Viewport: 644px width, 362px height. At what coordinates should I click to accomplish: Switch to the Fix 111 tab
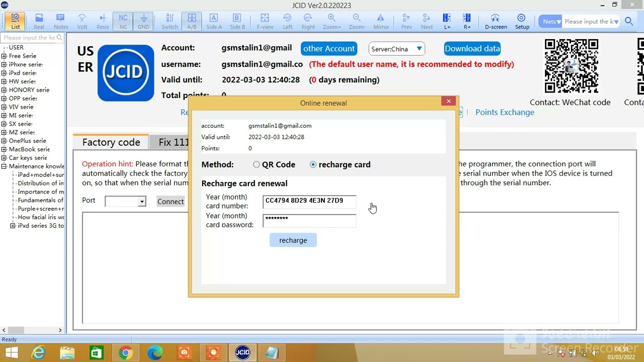[174, 142]
